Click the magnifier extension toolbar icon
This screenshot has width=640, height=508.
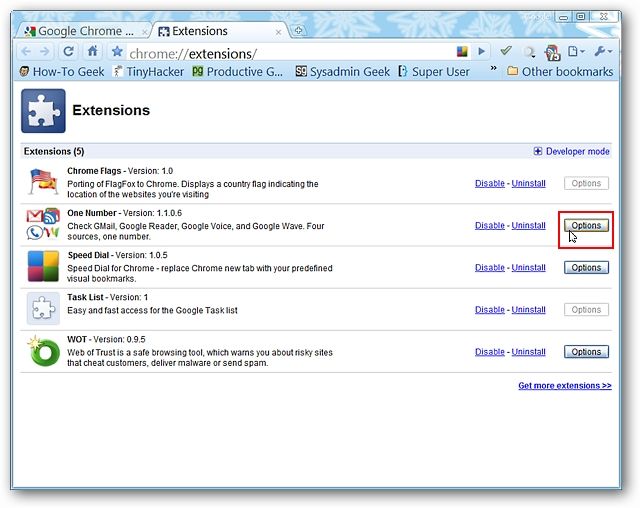(x=529, y=52)
